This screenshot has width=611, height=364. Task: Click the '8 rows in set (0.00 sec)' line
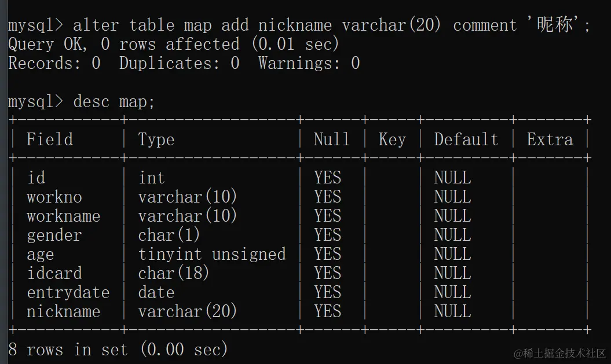[118, 349]
